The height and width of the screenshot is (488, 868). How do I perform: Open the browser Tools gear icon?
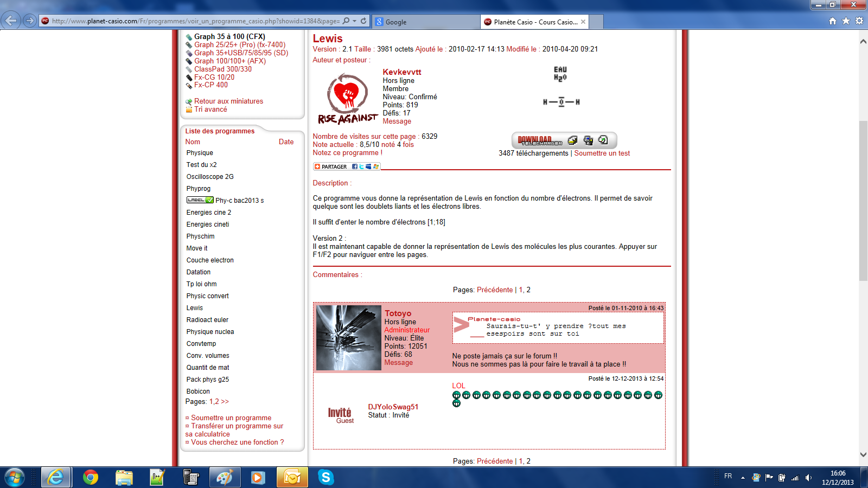[x=859, y=21]
